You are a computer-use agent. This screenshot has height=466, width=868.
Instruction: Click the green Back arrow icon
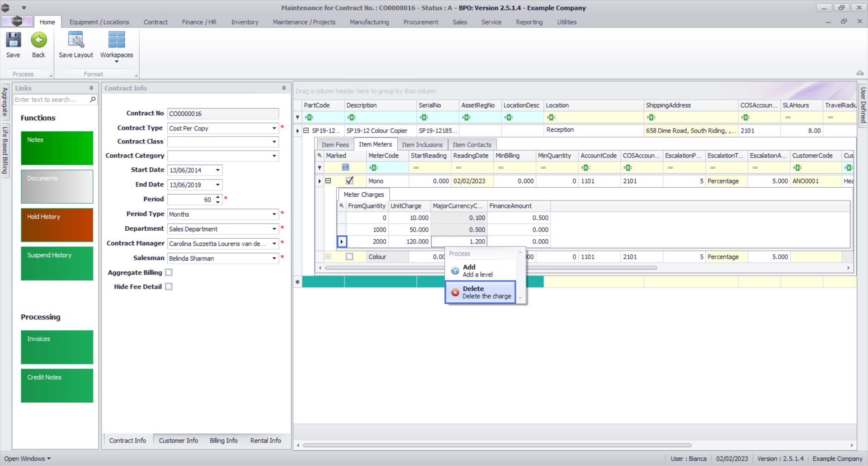pyautogui.click(x=39, y=40)
